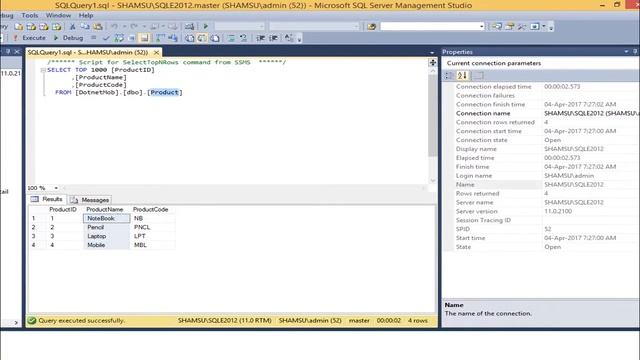Click the Decrease Indent icon
640x360 pixels.
tap(261, 38)
